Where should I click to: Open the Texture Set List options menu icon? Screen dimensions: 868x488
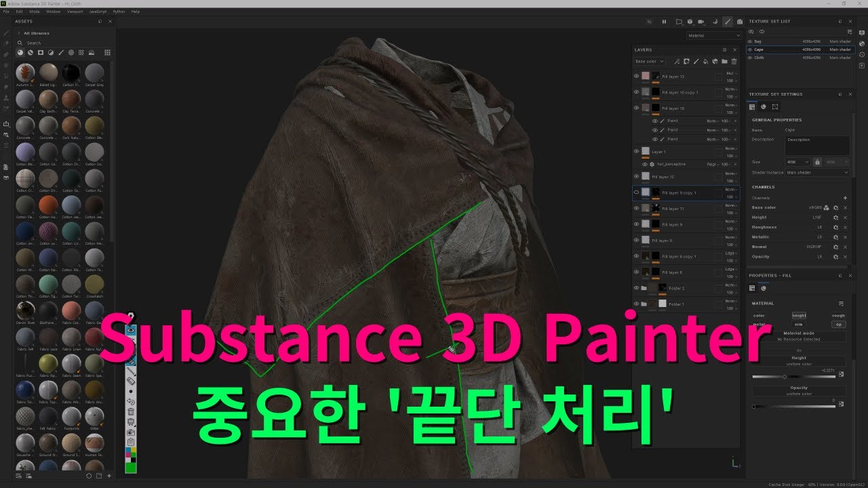tap(850, 32)
